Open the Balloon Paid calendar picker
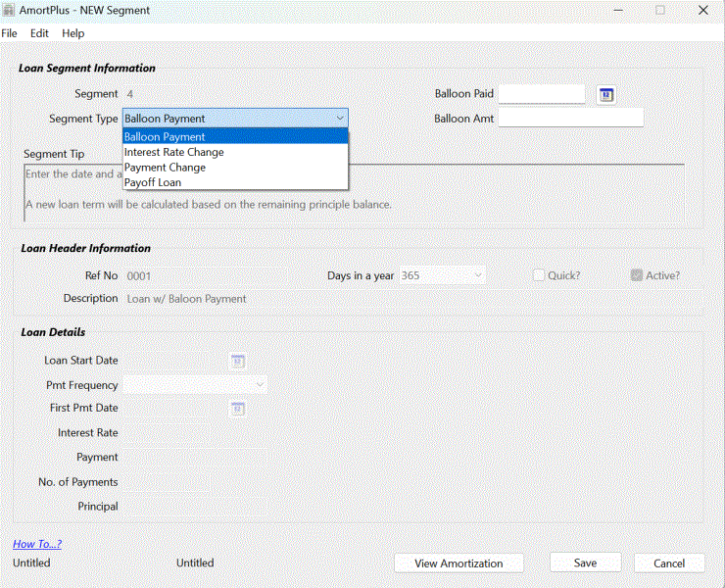Viewport: 725px width, 588px height. coord(605,95)
